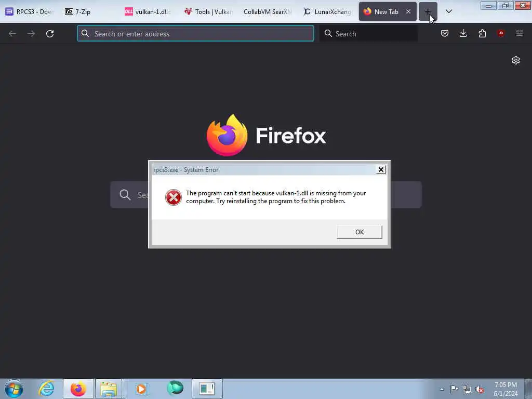Open the Windows Start menu

(14, 389)
